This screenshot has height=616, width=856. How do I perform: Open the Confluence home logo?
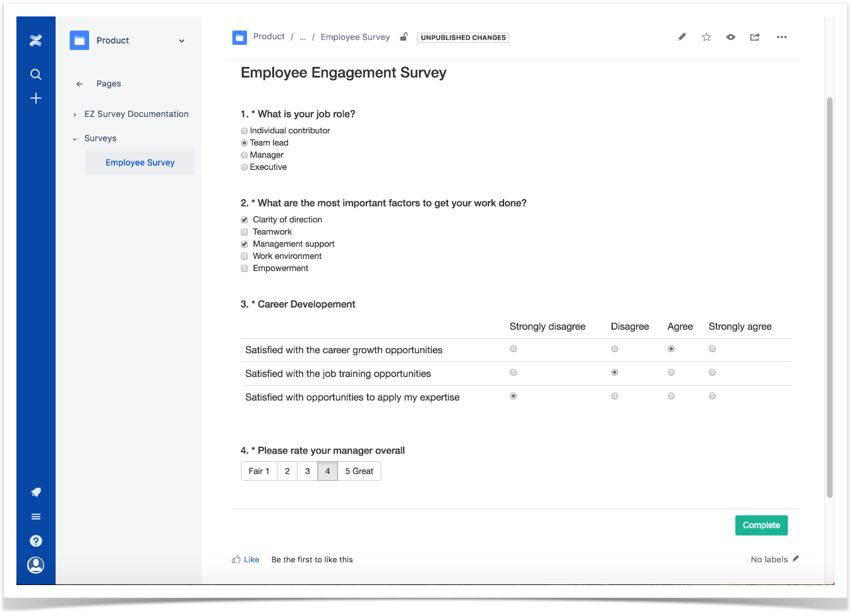(x=36, y=40)
